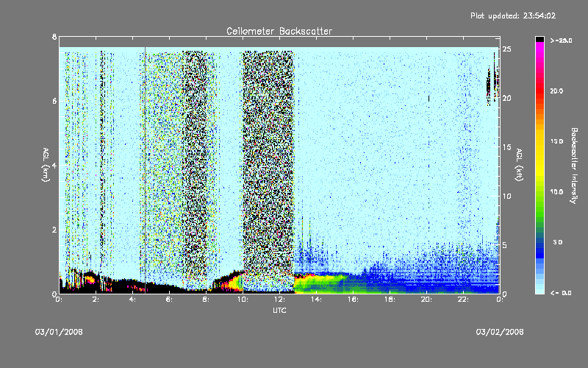The image size is (588, 368).
Task: Click the "8:" UTC hour tick label
Action: coord(206,300)
